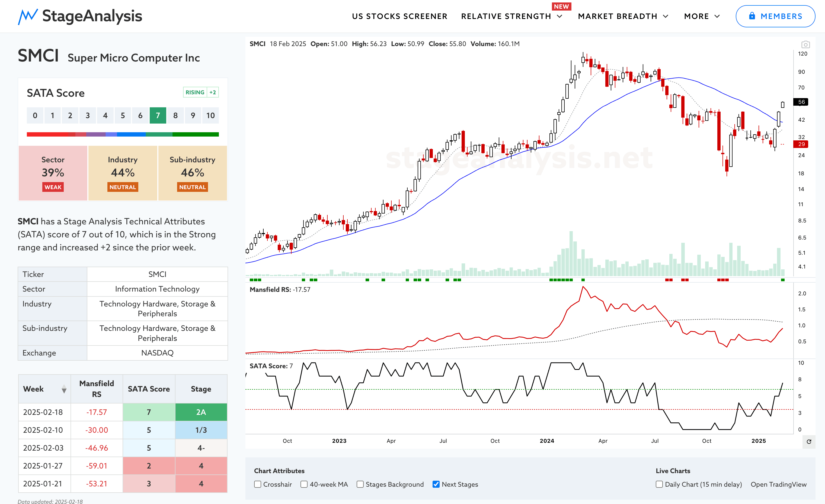The height and width of the screenshot is (504, 825).
Task: Click the Industry 44% NEUTRAL tile
Action: pyautogui.click(x=123, y=173)
